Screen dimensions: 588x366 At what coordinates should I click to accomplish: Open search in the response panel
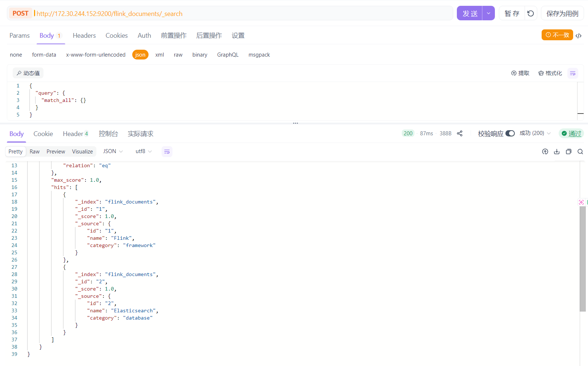[580, 152]
